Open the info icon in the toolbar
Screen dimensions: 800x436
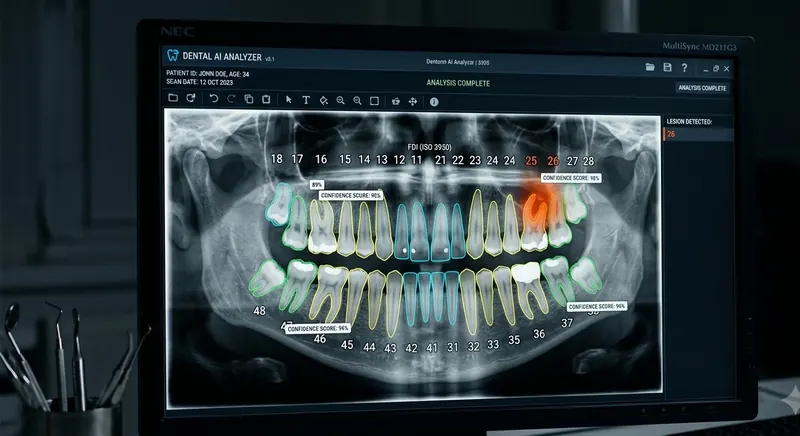point(434,102)
